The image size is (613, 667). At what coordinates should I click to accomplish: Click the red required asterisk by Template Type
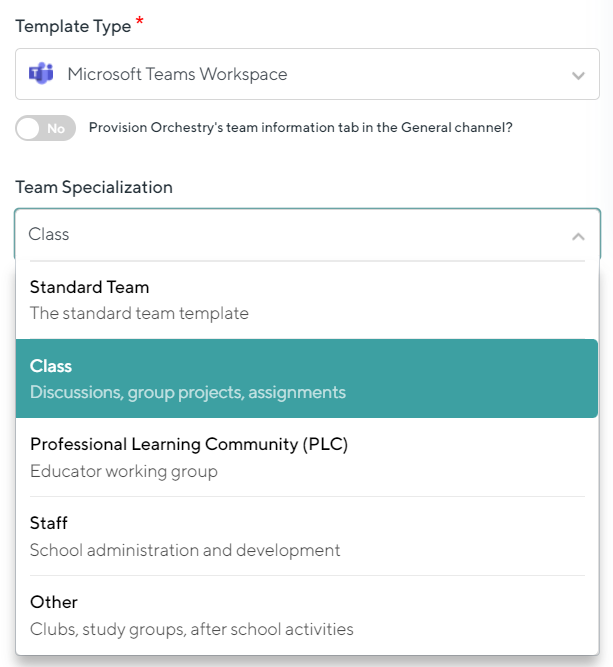[140, 20]
